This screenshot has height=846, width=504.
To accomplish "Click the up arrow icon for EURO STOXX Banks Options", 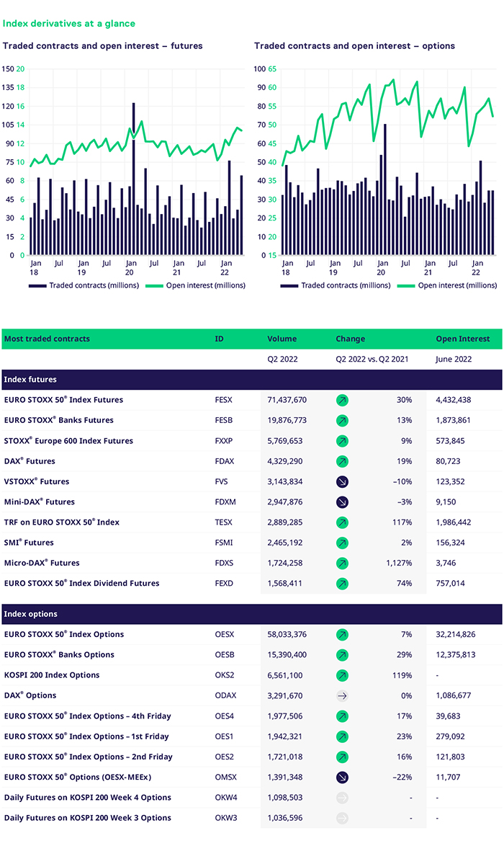I will click(x=342, y=655).
